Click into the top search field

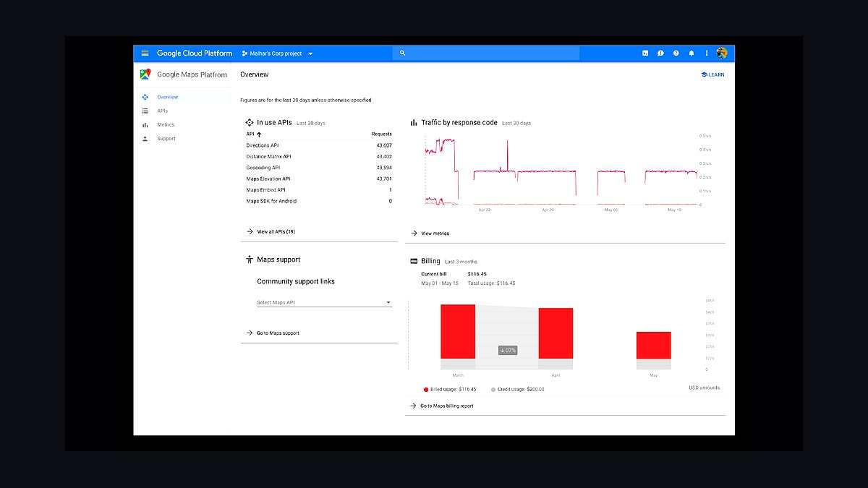pyautogui.click(x=486, y=53)
